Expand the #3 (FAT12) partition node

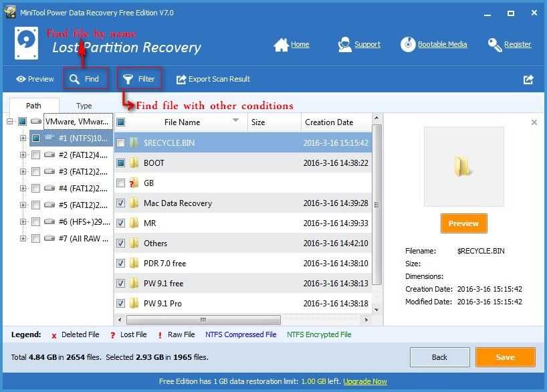[x=23, y=171]
